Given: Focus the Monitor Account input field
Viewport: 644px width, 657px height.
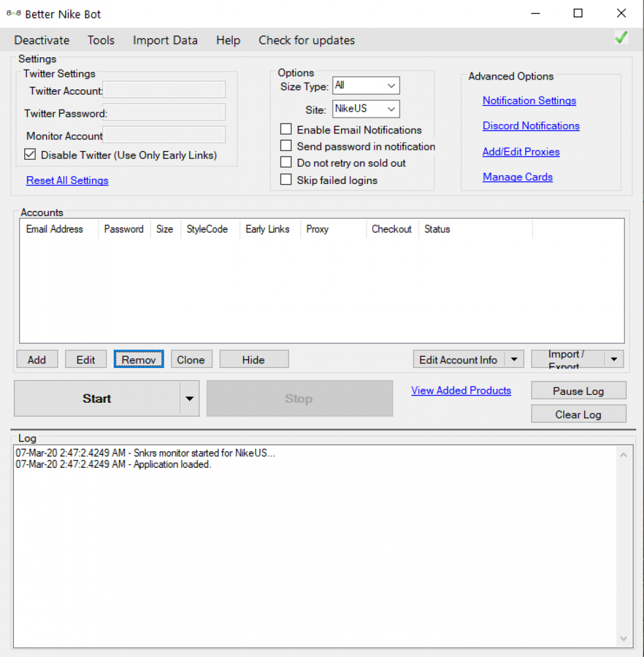Looking at the screenshot, I should (164, 135).
